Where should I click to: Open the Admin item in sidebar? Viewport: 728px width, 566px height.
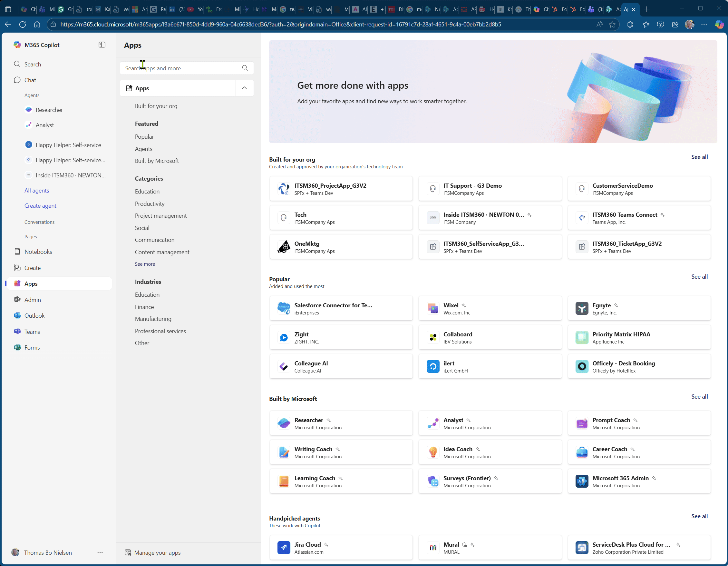pos(32,300)
